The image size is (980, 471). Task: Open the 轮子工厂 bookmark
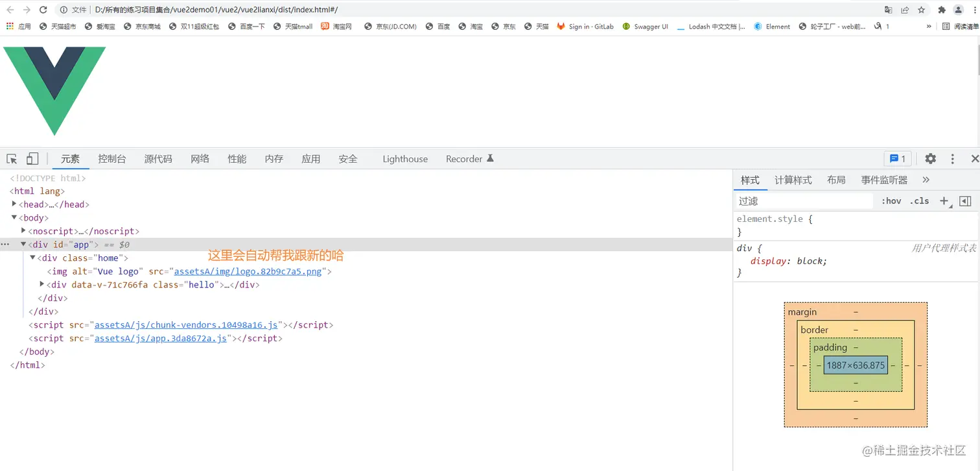point(832,27)
